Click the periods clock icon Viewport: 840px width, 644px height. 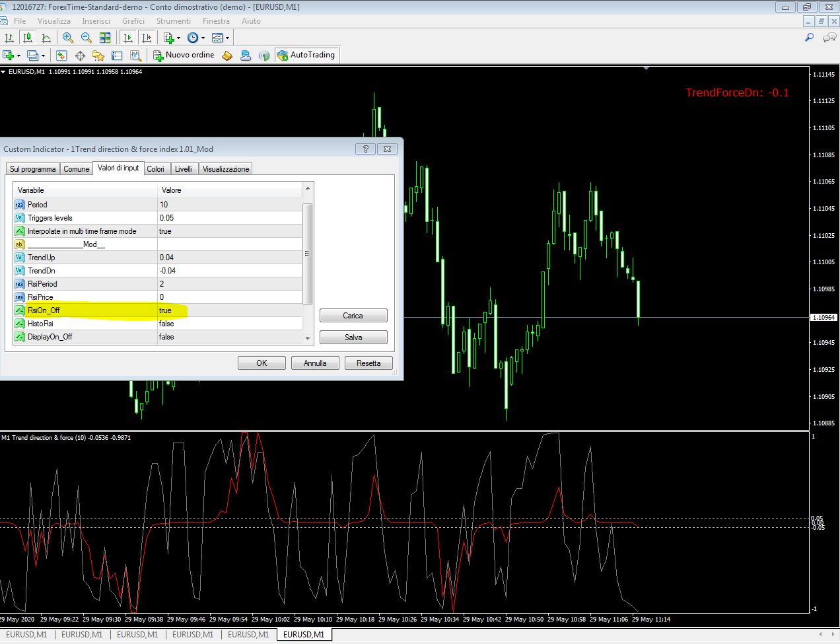coord(193,38)
